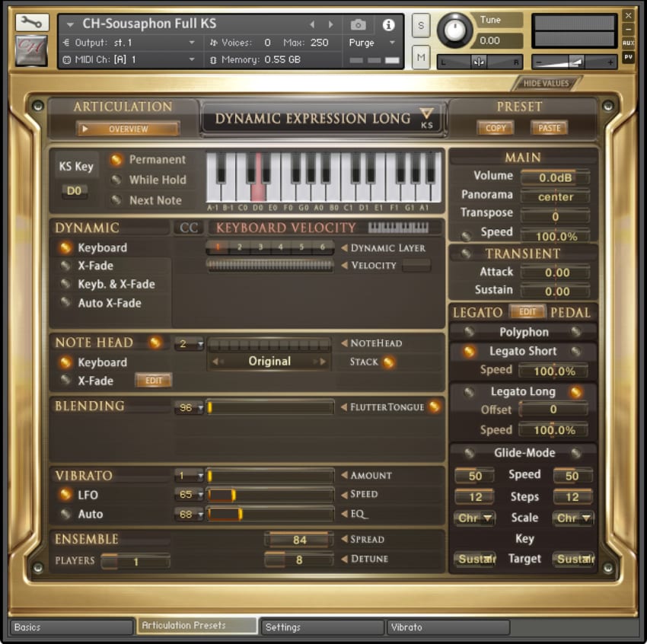This screenshot has height=644, width=647.
Task: Click the Vibrato Speed slider
Action: [270, 495]
